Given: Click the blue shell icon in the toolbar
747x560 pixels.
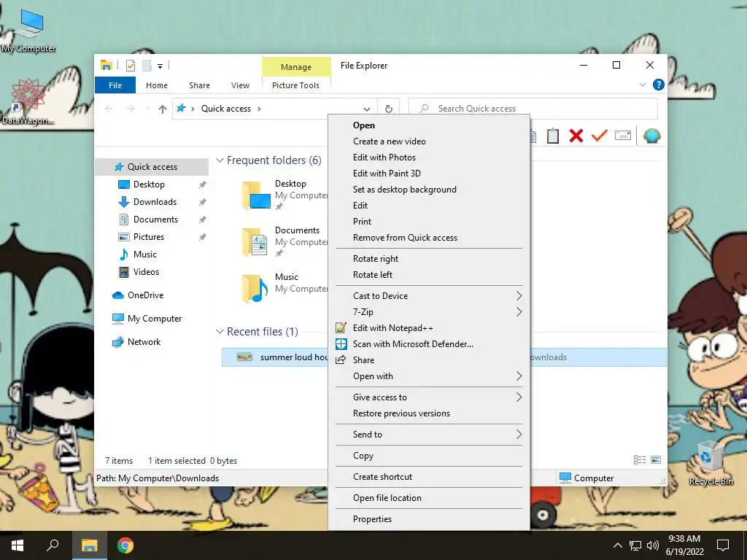Looking at the screenshot, I should (651, 136).
